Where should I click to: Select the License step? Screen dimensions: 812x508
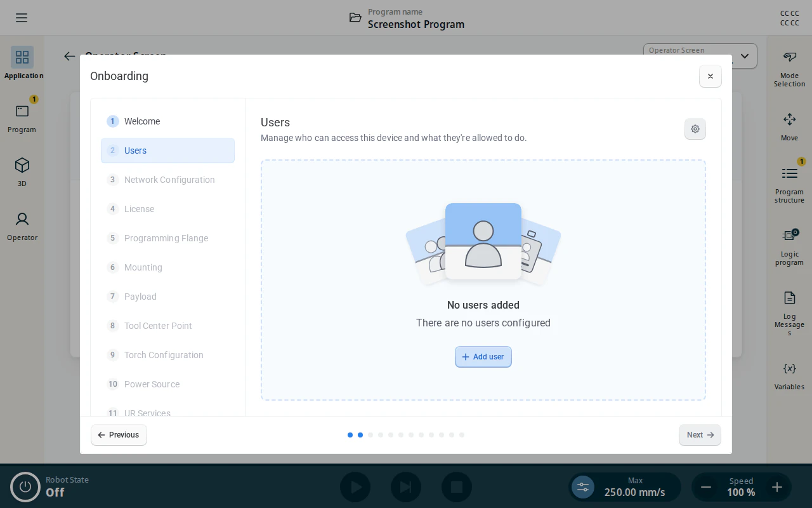click(x=167, y=209)
